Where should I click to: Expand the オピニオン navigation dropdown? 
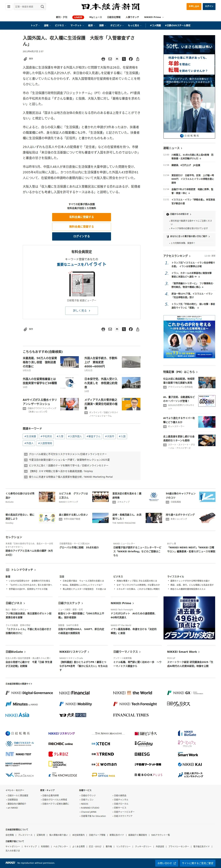pos(117,25)
